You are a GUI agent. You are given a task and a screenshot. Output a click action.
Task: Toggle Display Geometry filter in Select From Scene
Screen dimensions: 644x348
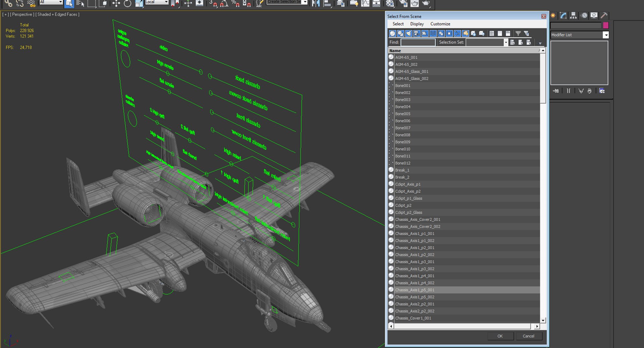(392, 34)
